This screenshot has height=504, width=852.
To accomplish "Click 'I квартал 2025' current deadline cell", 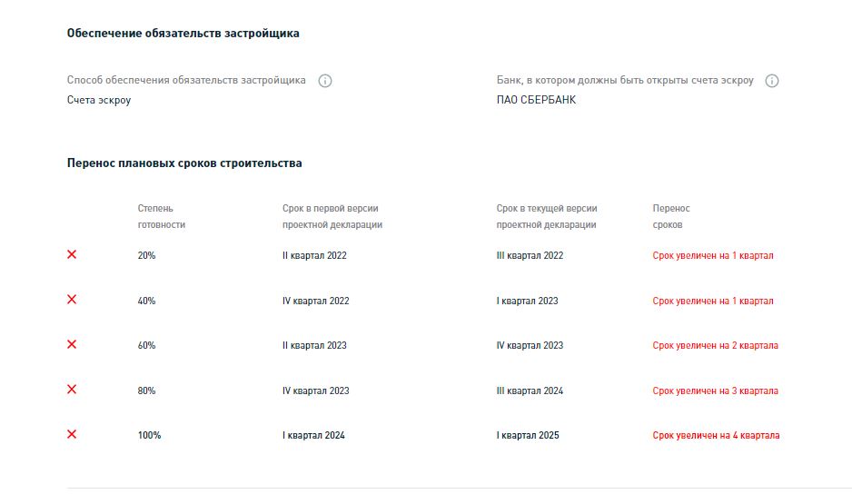I will pyautogui.click(x=528, y=435).
